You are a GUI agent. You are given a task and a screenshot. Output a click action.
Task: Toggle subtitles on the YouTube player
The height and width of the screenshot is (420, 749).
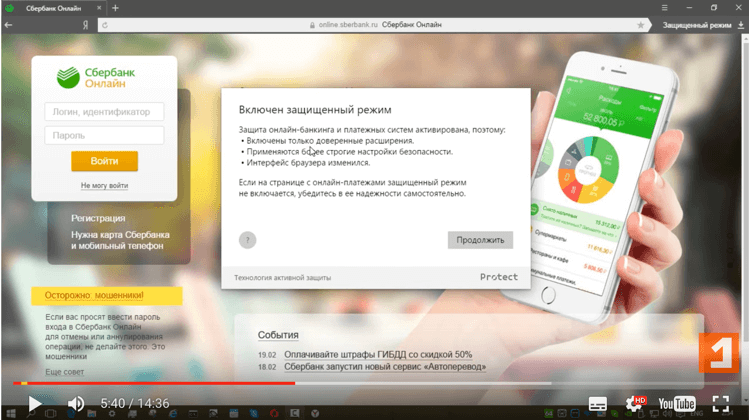598,404
